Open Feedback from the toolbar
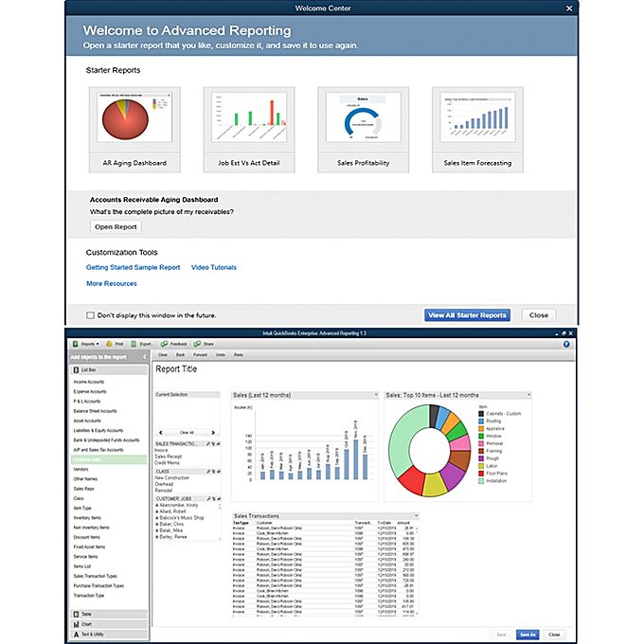Screen dimensions: 644x644 tap(164, 345)
